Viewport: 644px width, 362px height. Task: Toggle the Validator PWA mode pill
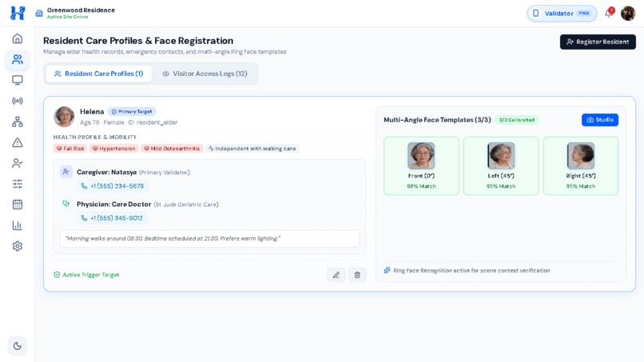coord(562,14)
